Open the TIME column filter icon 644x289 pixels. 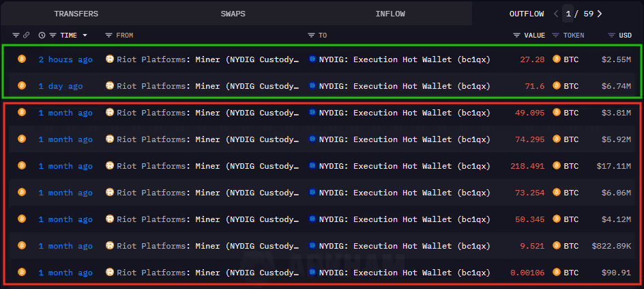[x=53, y=36]
